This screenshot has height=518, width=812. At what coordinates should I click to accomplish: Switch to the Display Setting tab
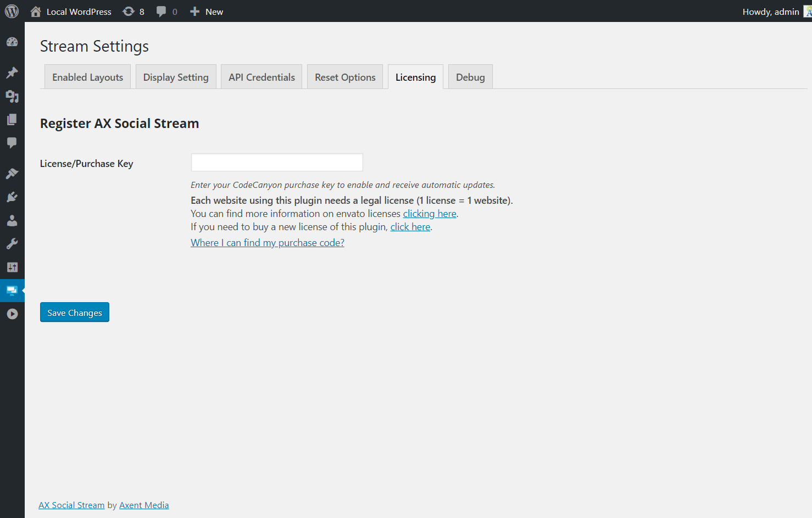coord(176,77)
